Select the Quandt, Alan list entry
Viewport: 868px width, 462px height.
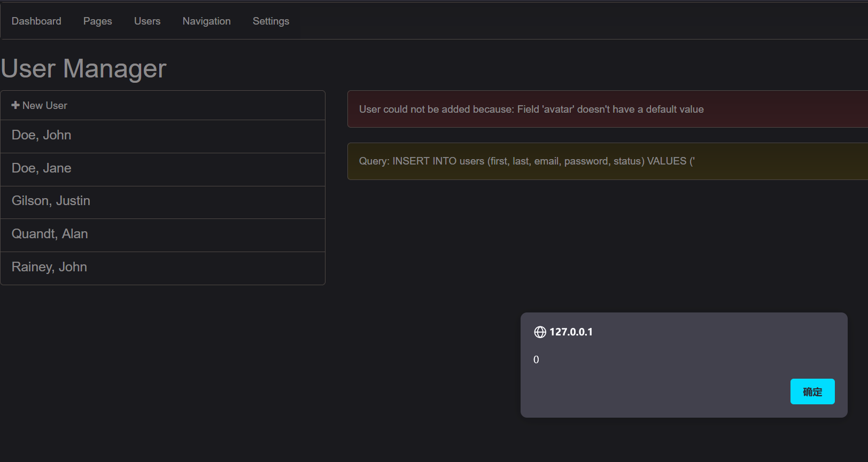(50, 234)
